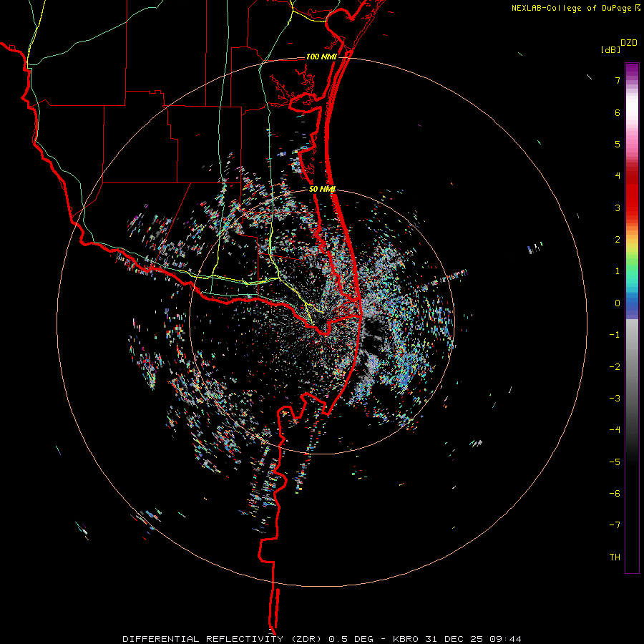Screen dimensions: 644x644
Task: Click the 7 value on the color scale
Action: click(618, 80)
